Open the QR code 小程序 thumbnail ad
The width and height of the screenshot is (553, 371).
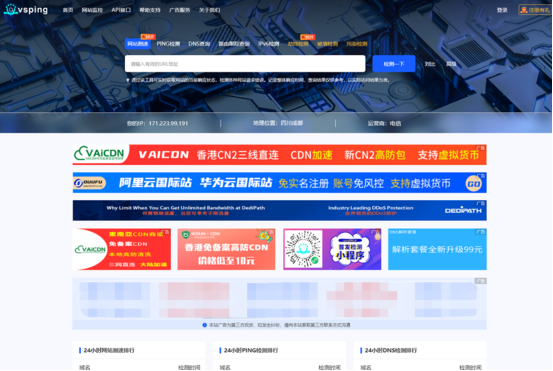pos(332,249)
